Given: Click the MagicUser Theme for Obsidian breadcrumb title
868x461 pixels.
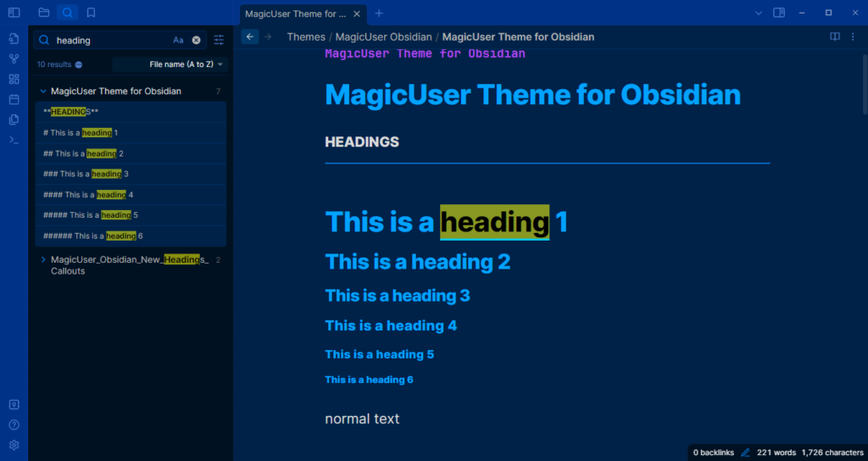Looking at the screenshot, I should click(x=518, y=37).
